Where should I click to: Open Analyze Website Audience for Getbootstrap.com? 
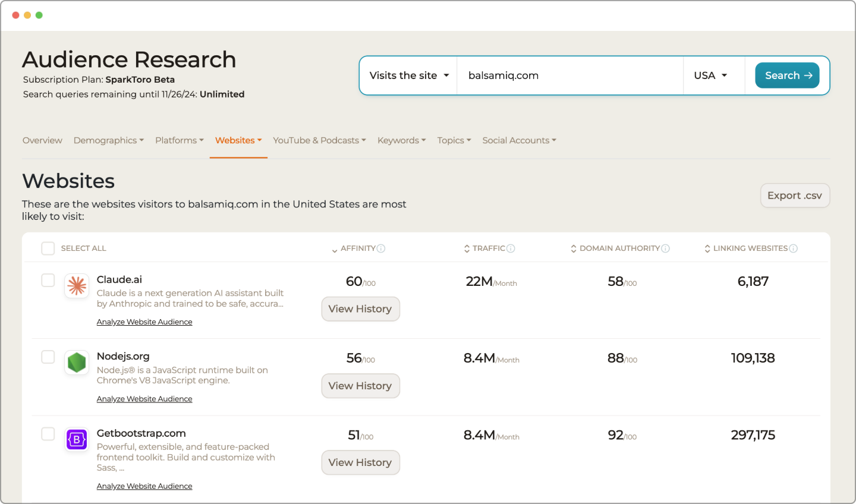click(x=144, y=486)
